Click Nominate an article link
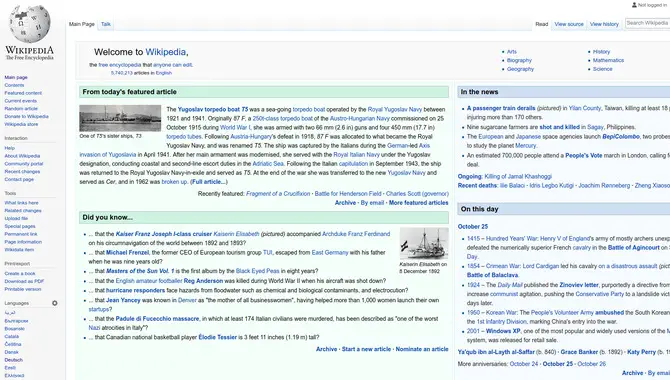 tap(422, 349)
